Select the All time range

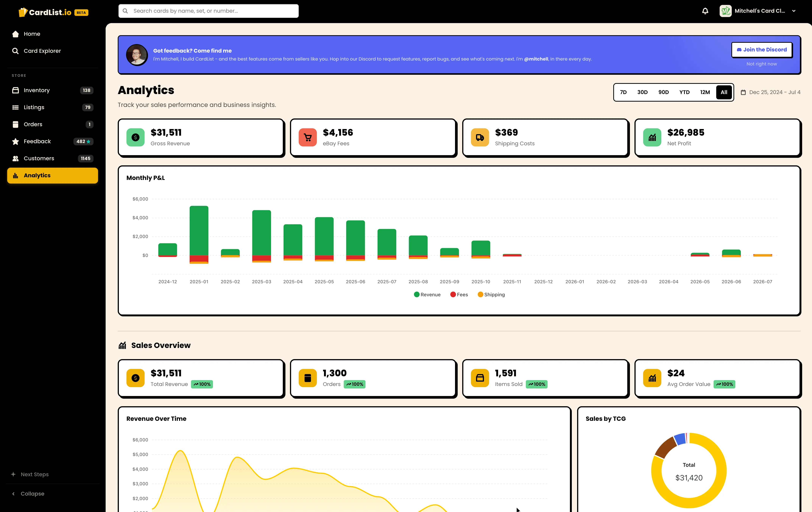pyautogui.click(x=724, y=92)
